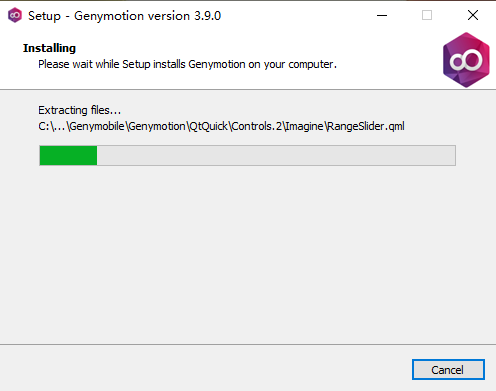Screen dimensions: 496x391
Task: Click the "Please wait while Setup installs" message
Action: tap(112, 64)
